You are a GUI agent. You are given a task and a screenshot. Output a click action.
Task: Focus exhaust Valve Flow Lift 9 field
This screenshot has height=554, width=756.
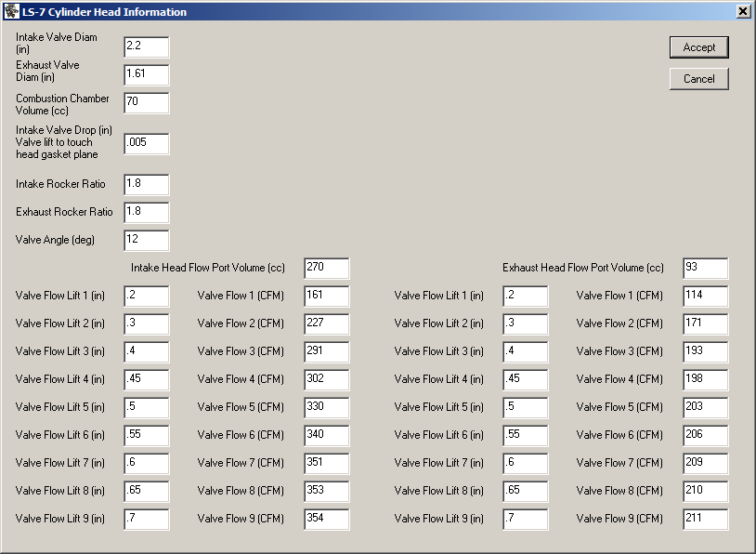(526, 520)
